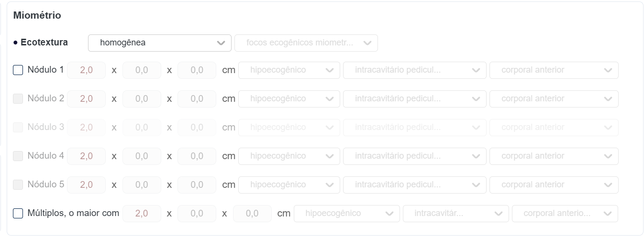Focus Nódulo 1 second dimension field
Viewport: 644px width, 238px height.
point(142,70)
